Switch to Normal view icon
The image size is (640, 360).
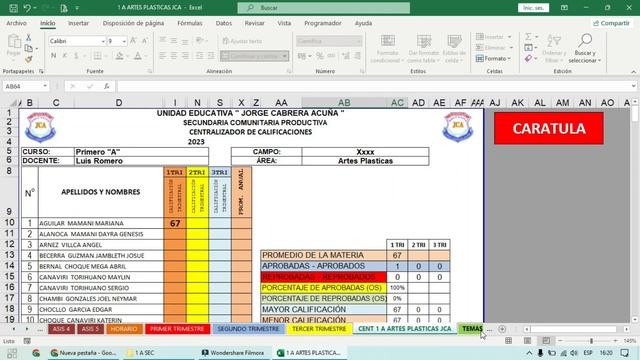coord(509,340)
